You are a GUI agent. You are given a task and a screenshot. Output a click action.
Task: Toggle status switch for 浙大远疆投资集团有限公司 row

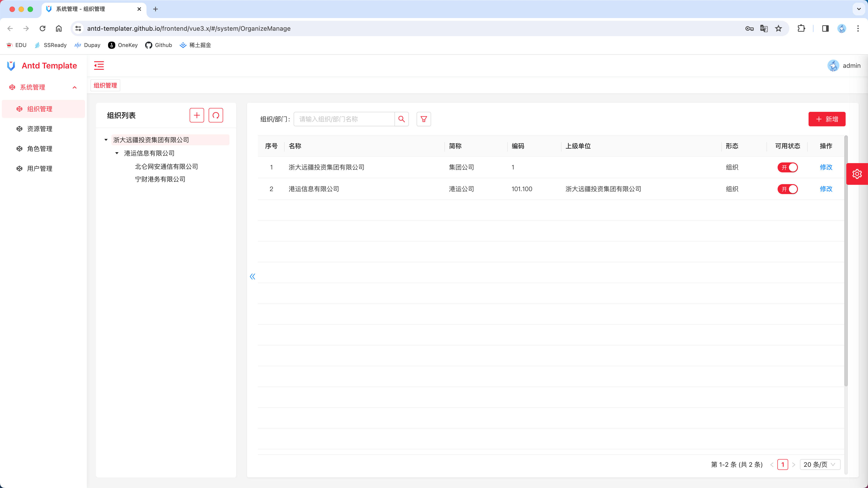point(788,167)
